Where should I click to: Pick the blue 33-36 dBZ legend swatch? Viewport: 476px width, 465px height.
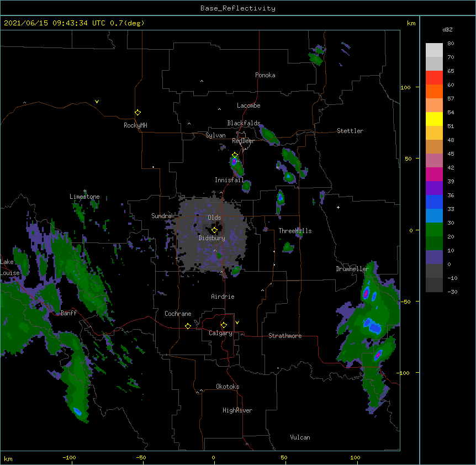point(434,202)
